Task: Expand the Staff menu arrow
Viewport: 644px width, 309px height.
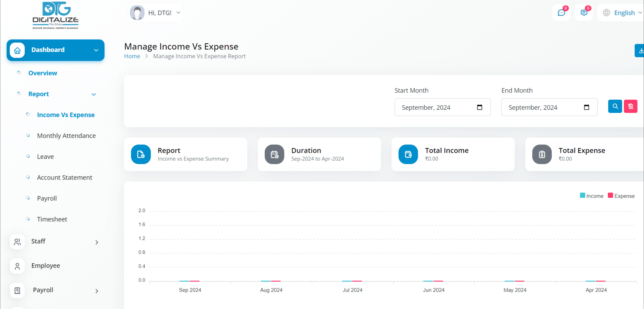Action: pos(97,242)
